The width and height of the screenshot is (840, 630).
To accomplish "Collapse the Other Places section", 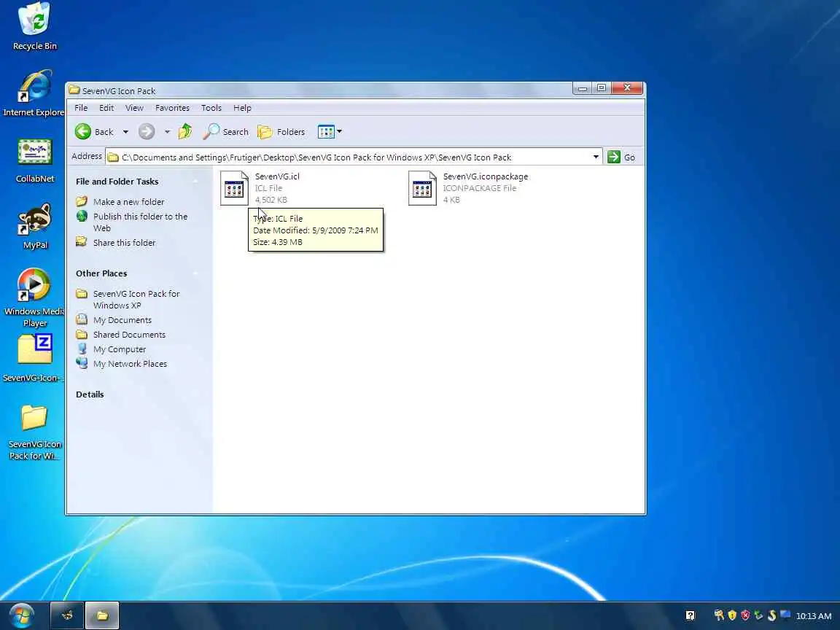I will click(x=195, y=273).
